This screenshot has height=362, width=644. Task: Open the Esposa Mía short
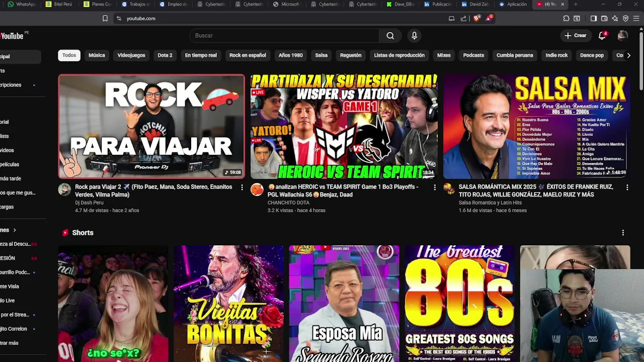pos(344,304)
